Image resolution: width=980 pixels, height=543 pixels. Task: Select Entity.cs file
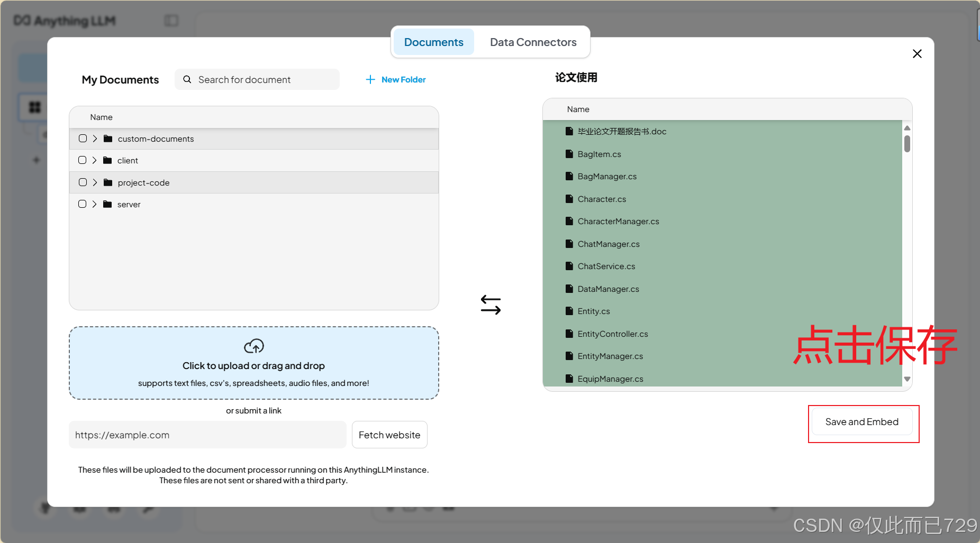pos(594,311)
